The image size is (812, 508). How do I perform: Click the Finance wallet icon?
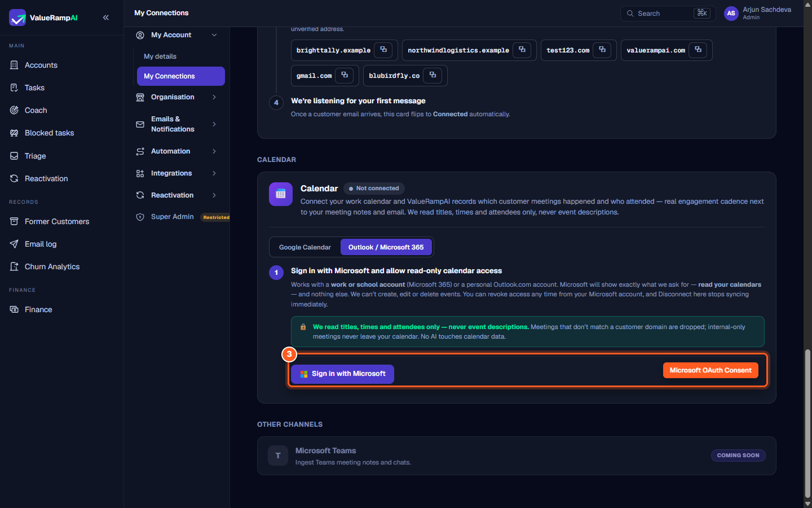coord(14,309)
